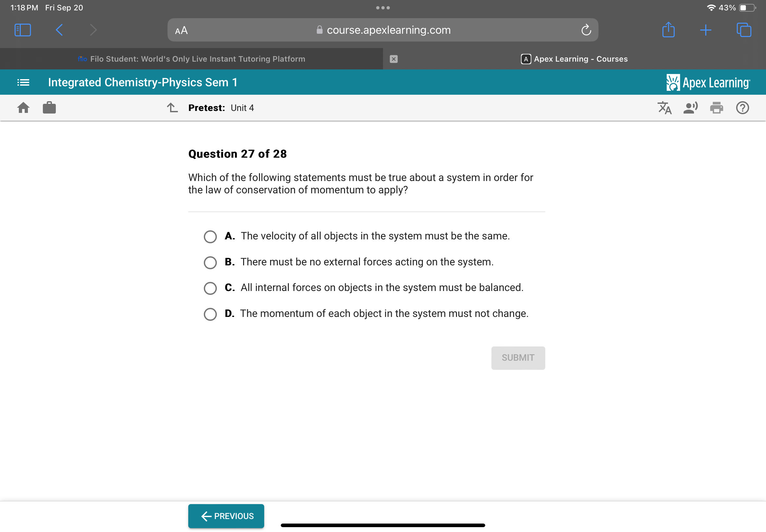766x532 pixels.
Task: Click the translate language icon
Action: 665,108
